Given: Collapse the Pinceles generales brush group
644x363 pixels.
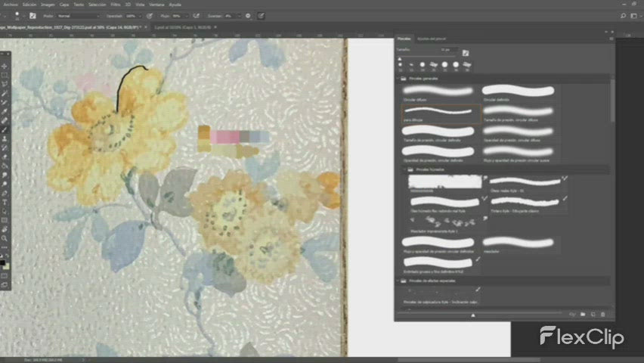Looking at the screenshot, I should [x=398, y=79].
